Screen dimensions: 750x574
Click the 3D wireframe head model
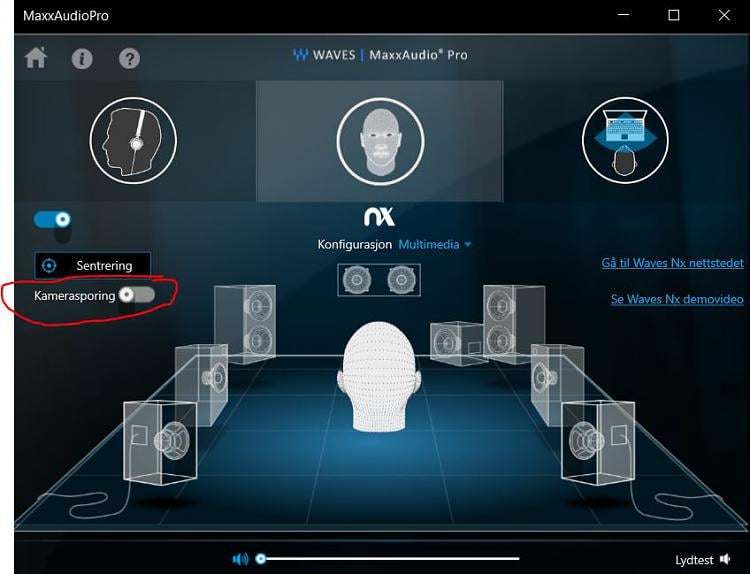pyautogui.click(x=379, y=376)
